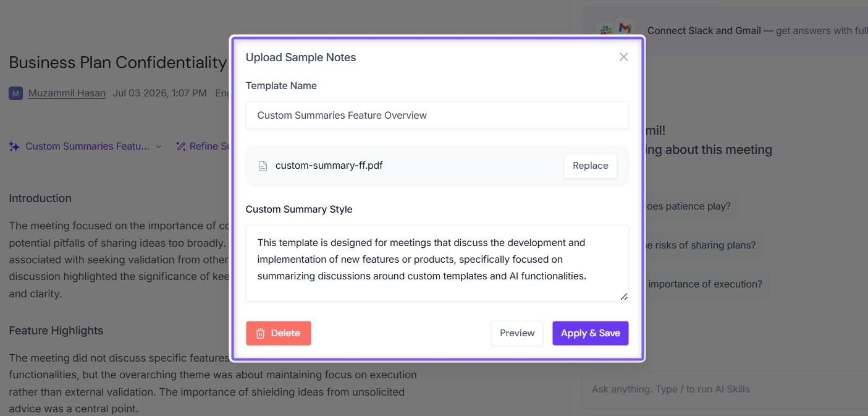Click the Custom Summary Style resize handle

coord(624,297)
